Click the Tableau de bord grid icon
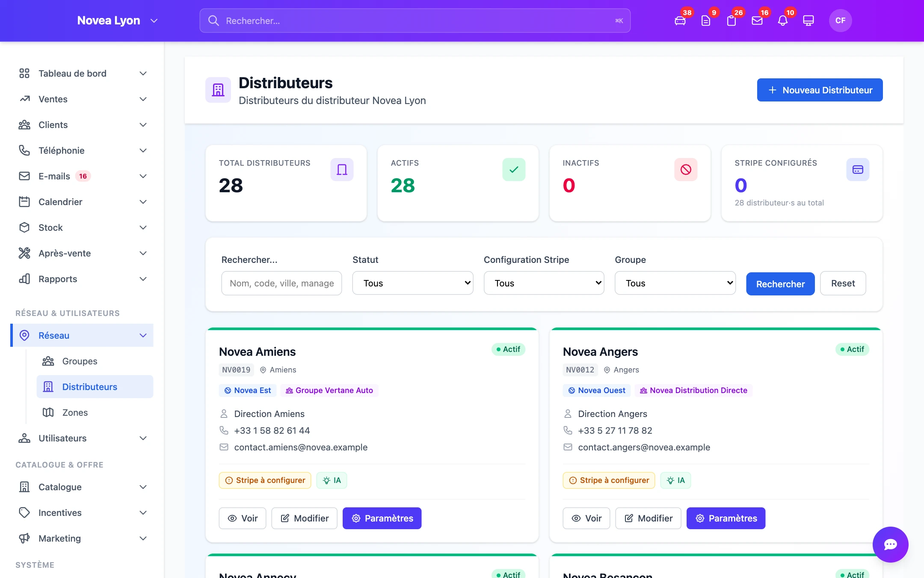 point(24,73)
